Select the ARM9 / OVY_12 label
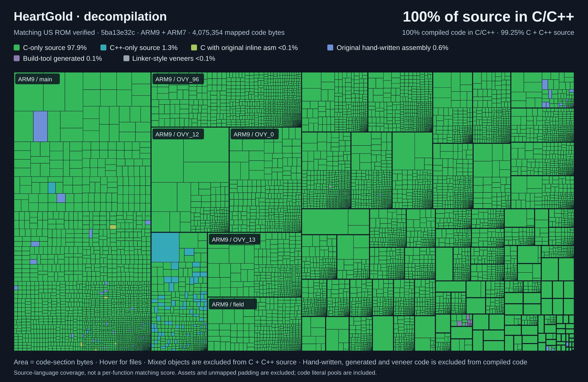The width and height of the screenshot is (588, 382). point(178,134)
